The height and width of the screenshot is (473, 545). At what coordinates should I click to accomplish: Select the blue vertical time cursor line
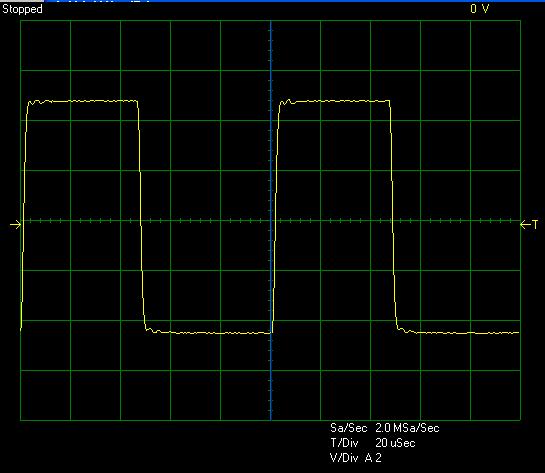[271, 220]
